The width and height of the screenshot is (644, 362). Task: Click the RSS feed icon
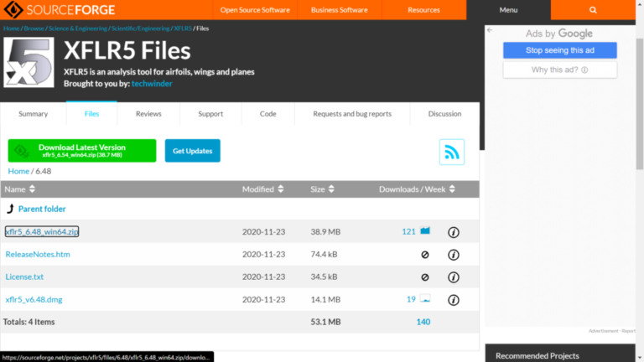click(x=452, y=152)
